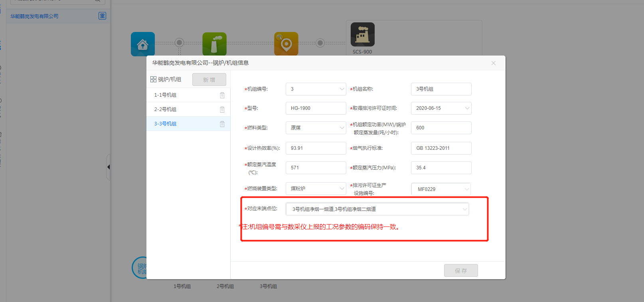The image size is (644, 302).
Task: Click the 锅炉/机组 header in dialog sidebar
Action: point(166,79)
